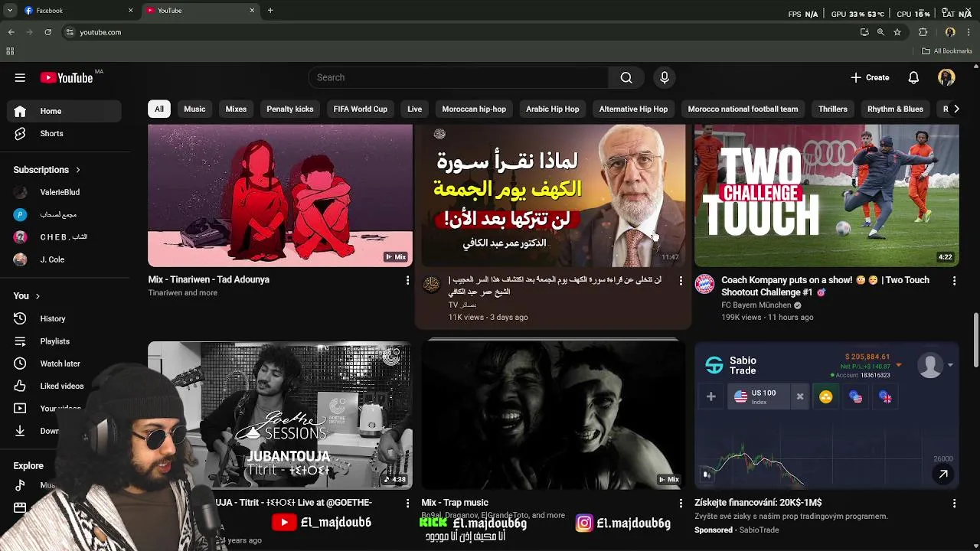This screenshot has width=980, height=551.
Task: Select the Thrillers chip
Action: (833, 109)
